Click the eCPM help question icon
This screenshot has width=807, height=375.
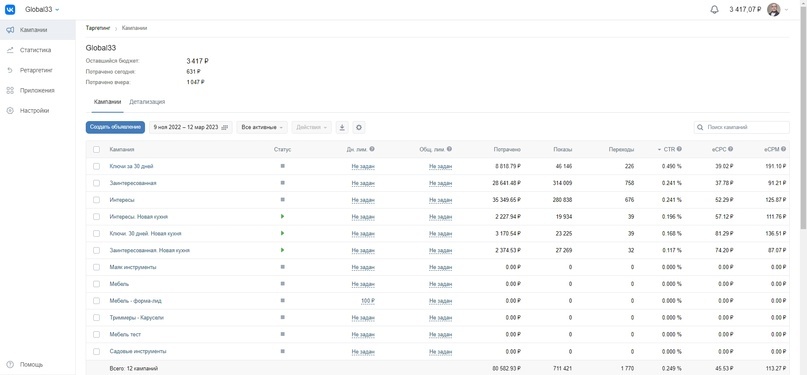[x=783, y=149]
